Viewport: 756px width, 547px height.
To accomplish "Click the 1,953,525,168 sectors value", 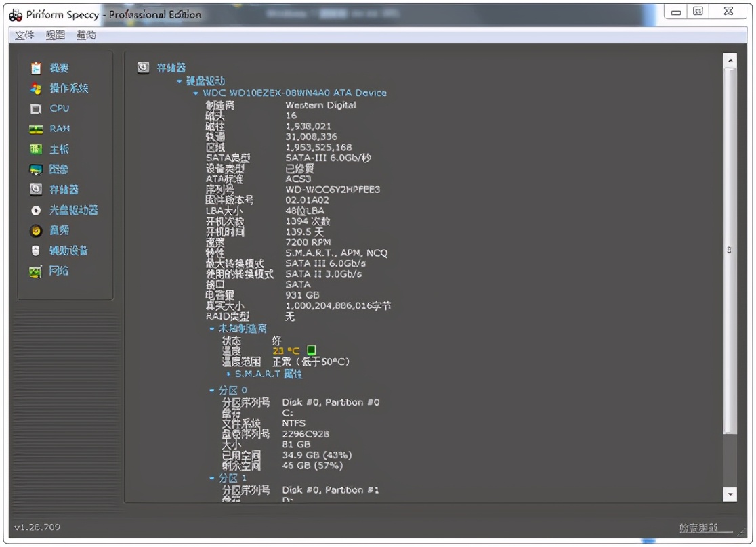I will click(x=318, y=148).
